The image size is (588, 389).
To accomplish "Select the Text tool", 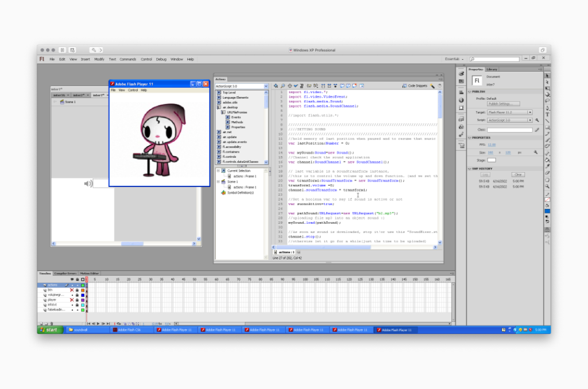I will pos(547,114).
